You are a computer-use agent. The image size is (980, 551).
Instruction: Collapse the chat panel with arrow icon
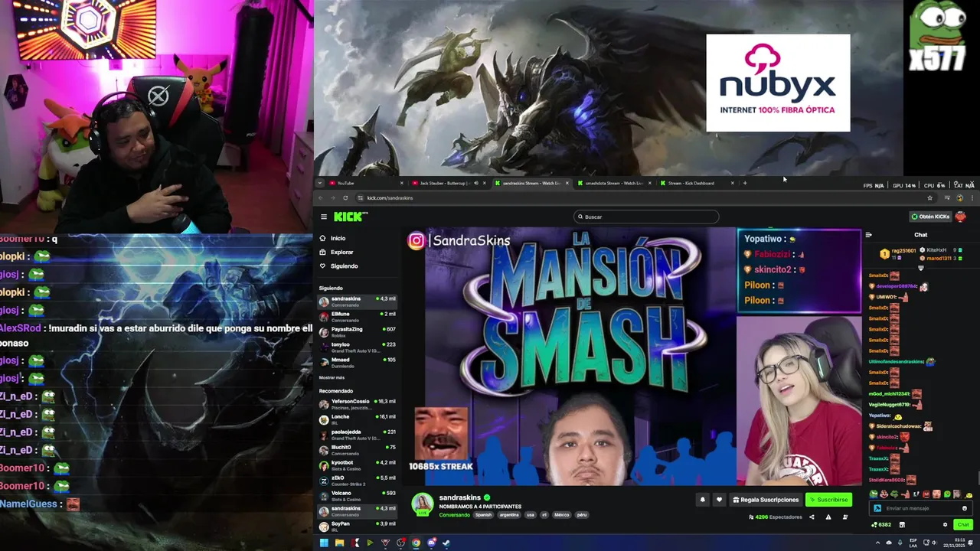coord(868,235)
